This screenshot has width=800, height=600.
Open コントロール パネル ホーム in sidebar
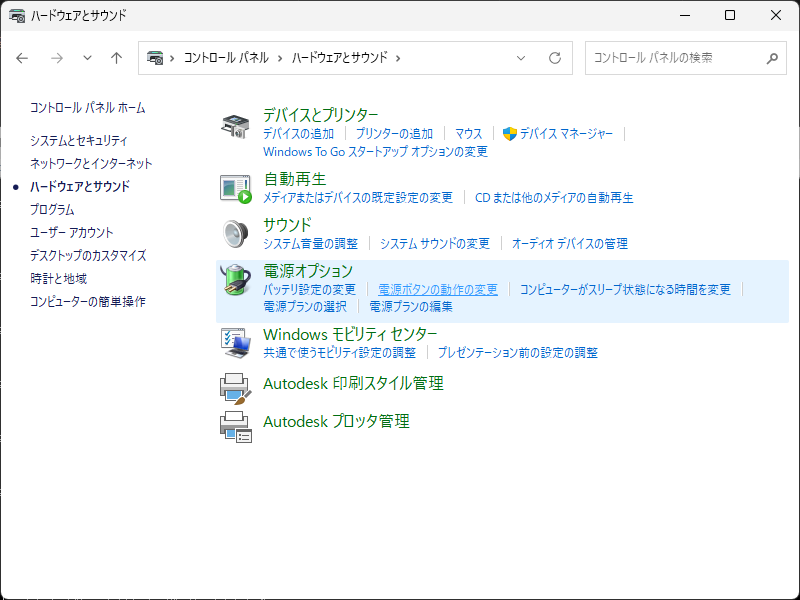(x=88, y=108)
